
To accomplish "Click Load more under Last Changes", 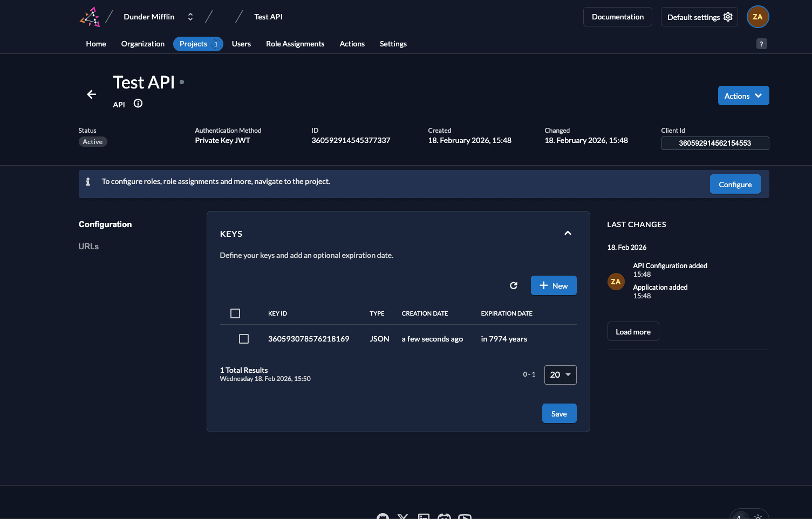I will 633,332.
